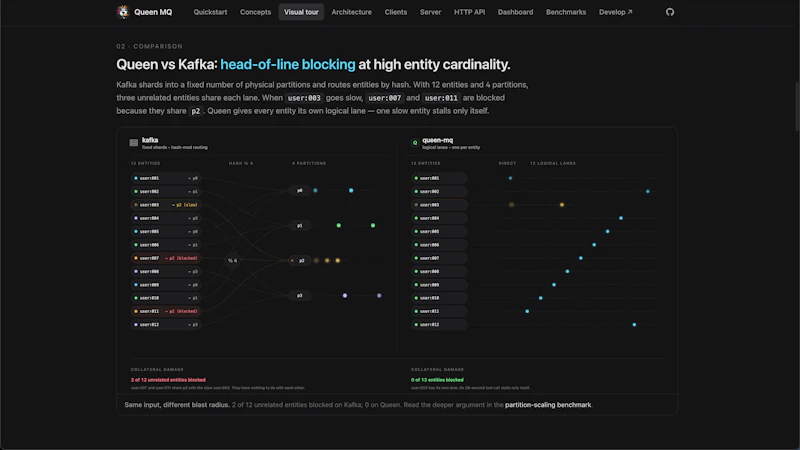Image resolution: width=800 pixels, height=450 pixels.
Task: Click the kafka user:005 → p0 entity
Action: coord(166,231)
